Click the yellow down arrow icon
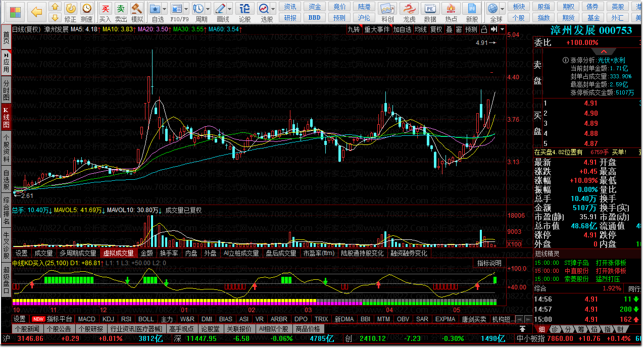Screen dimensions: 644x348 [56, 19]
